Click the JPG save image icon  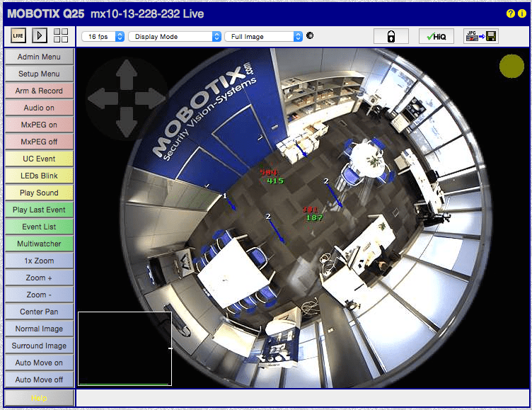[481, 36]
